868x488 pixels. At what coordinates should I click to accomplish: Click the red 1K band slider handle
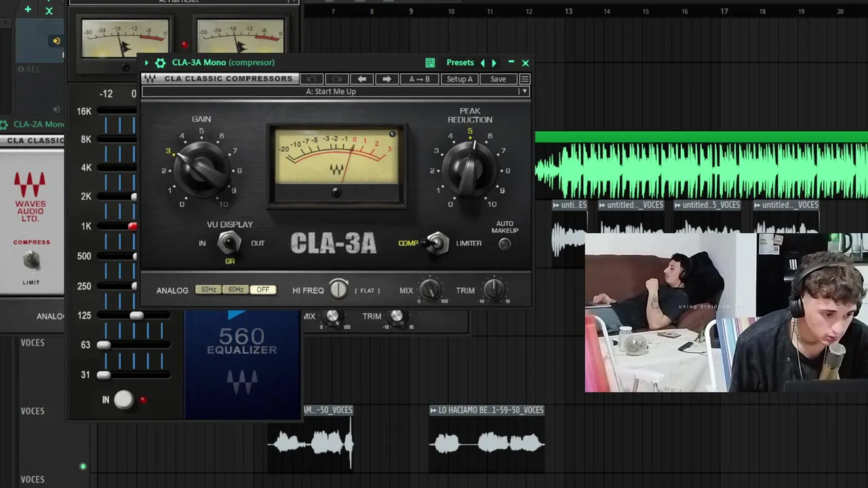pyautogui.click(x=133, y=226)
